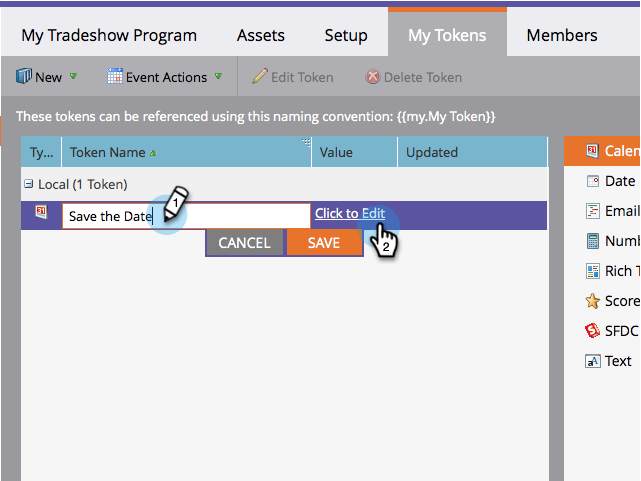Collapse the Local (1 Token) group
Image resolution: width=641 pixels, height=481 pixels.
tap(28, 184)
